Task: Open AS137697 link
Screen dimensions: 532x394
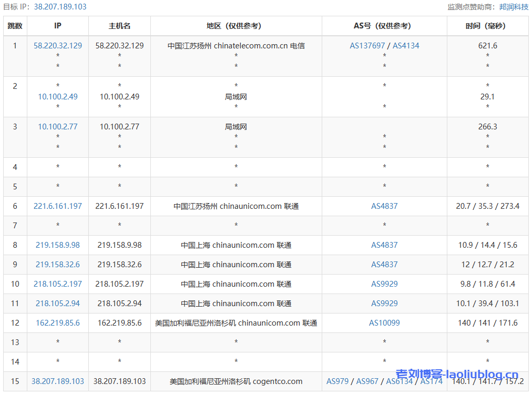Action: pos(367,45)
